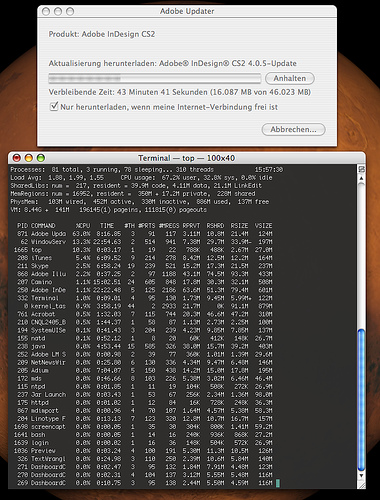Click the 'COMMAND' column header

pos(43,226)
